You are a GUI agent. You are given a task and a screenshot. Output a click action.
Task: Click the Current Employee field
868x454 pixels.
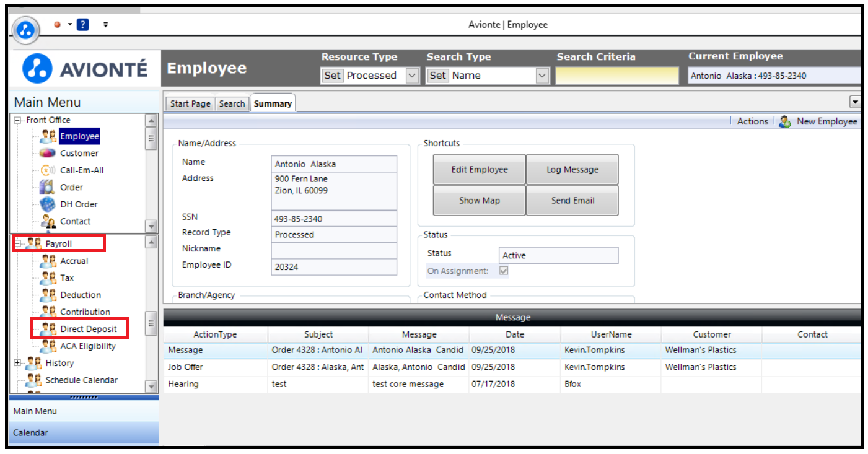tap(774, 76)
